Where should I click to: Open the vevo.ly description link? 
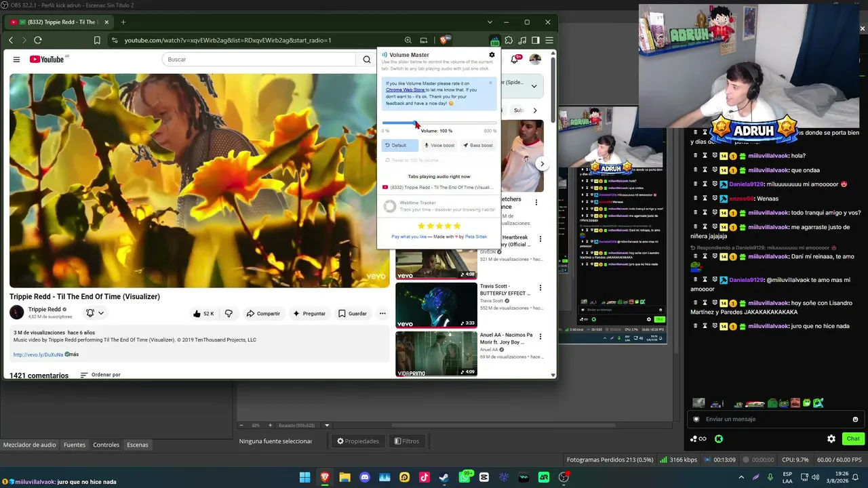point(38,354)
